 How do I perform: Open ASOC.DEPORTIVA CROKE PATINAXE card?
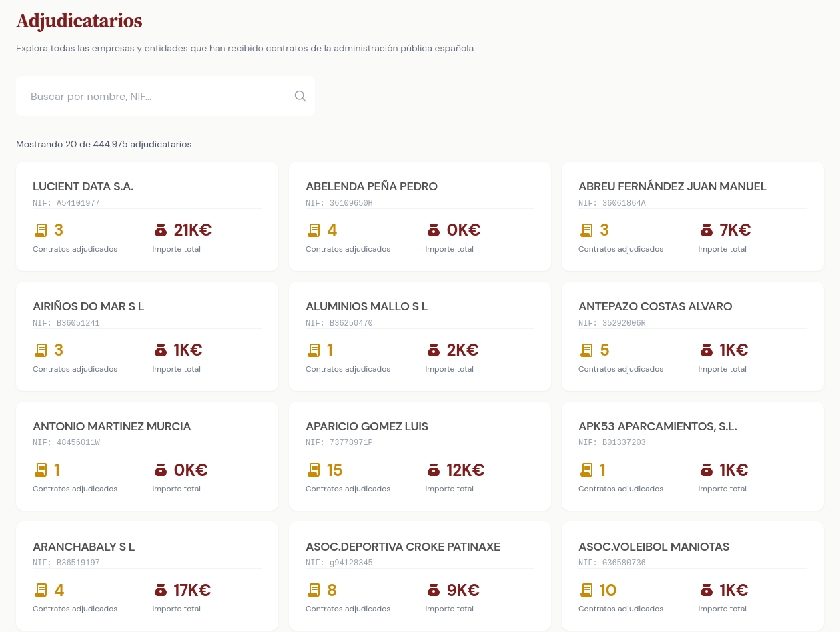(402, 547)
